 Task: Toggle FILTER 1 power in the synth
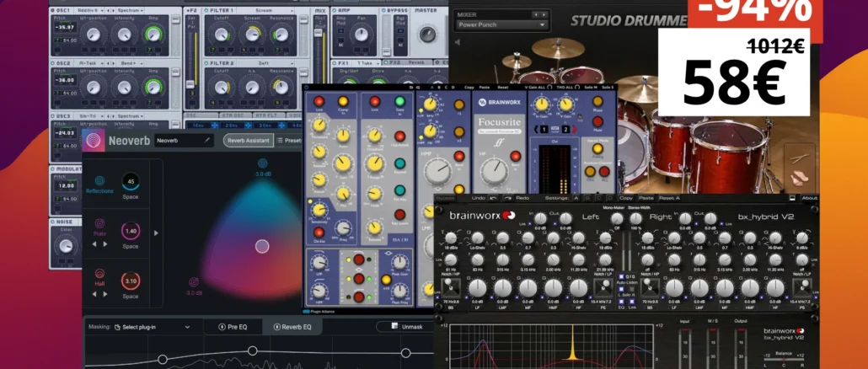coord(206,10)
